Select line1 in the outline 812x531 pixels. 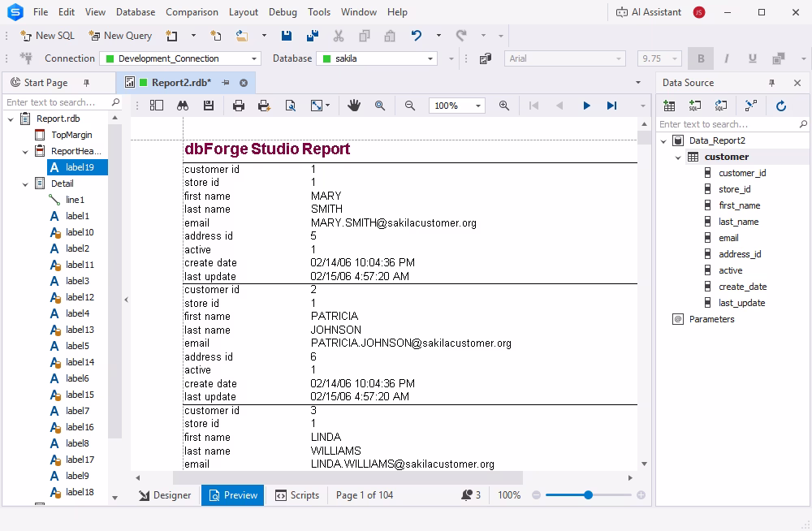click(75, 200)
